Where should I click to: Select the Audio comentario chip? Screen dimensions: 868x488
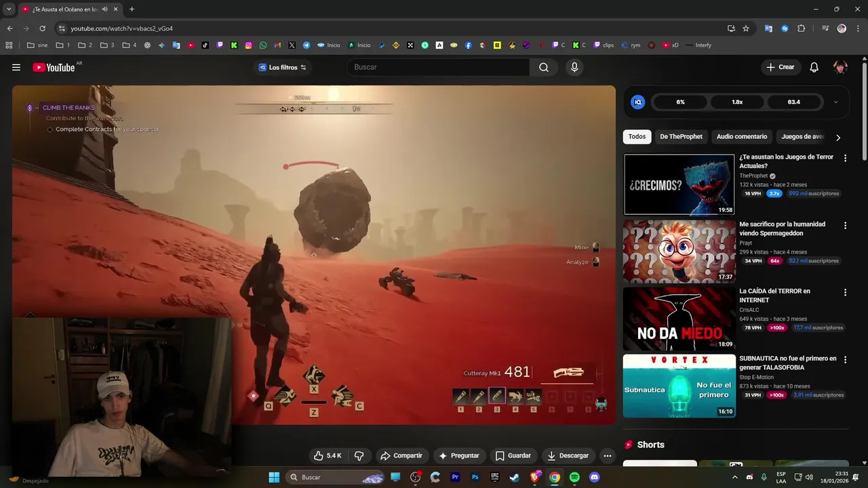point(742,136)
